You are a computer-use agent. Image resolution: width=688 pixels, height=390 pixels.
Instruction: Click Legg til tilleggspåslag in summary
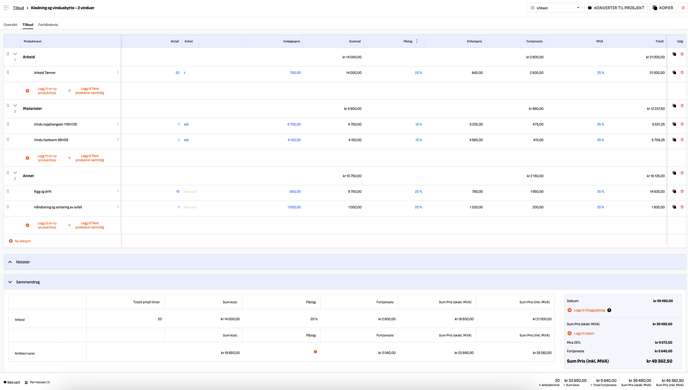pyautogui.click(x=586, y=310)
